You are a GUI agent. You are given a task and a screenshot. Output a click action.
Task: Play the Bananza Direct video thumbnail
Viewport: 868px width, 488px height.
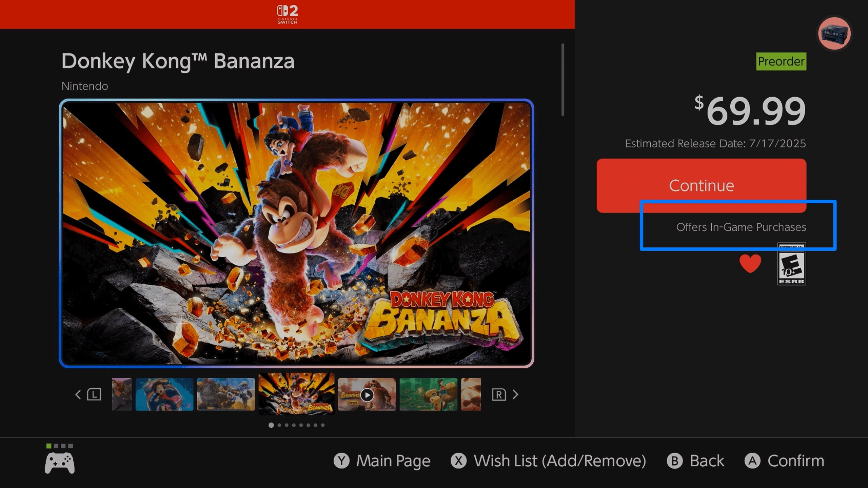point(367,395)
